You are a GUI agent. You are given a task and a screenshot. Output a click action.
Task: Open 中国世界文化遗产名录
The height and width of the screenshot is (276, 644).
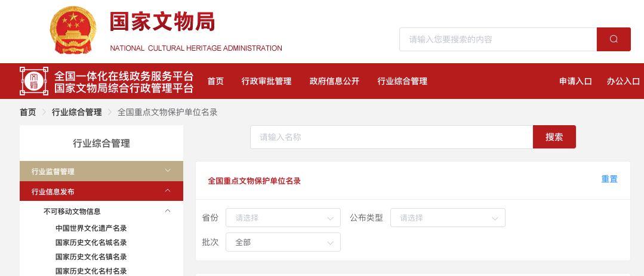[91, 228]
